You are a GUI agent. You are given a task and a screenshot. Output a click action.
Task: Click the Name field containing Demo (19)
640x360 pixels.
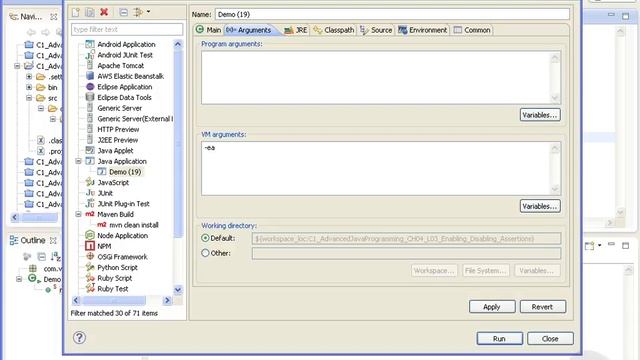(x=392, y=14)
